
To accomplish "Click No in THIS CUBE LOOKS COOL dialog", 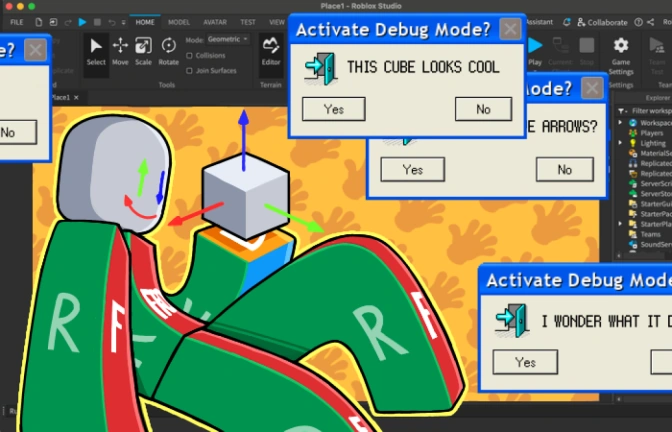I will click(x=483, y=109).
